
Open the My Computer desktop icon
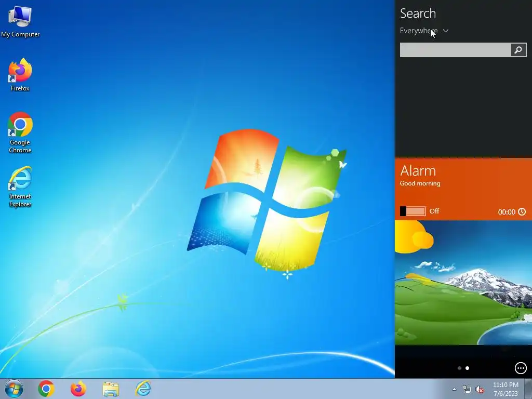(x=20, y=21)
